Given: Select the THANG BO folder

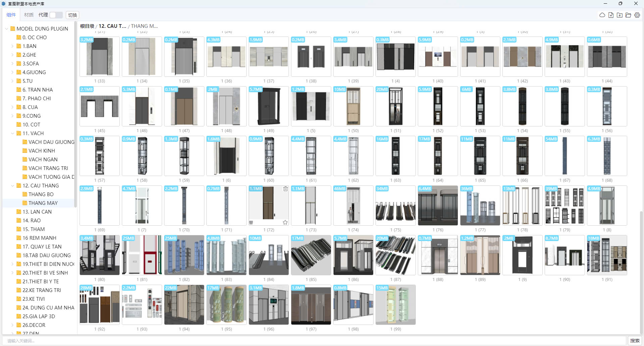Looking at the screenshot, I should (x=41, y=194).
